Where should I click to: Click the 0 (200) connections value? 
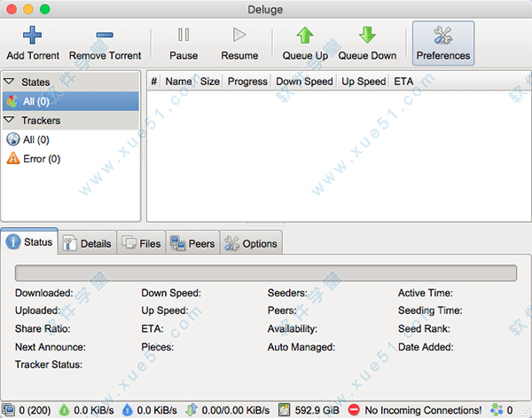(35, 410)
